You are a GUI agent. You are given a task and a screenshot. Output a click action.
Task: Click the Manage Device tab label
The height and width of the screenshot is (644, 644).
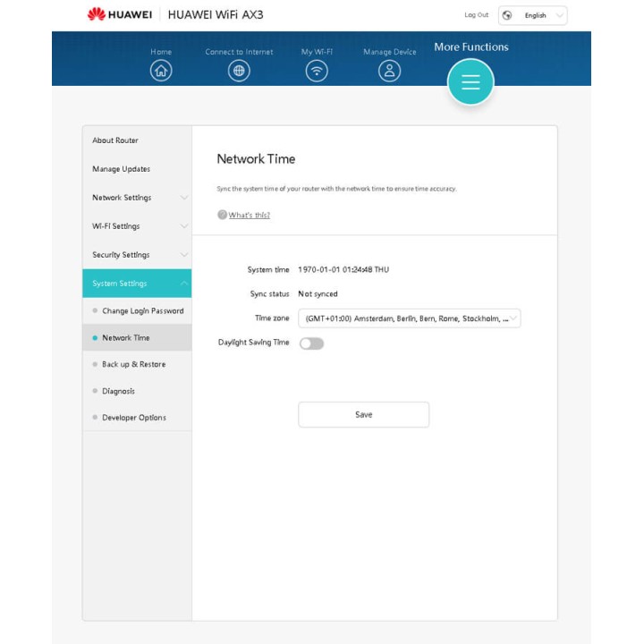tap(389, 52)
